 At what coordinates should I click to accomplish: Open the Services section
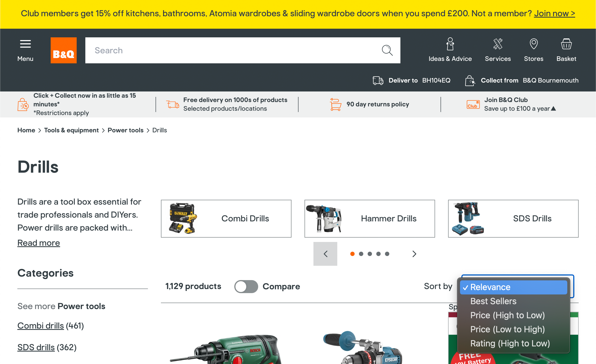click(498, 50)
